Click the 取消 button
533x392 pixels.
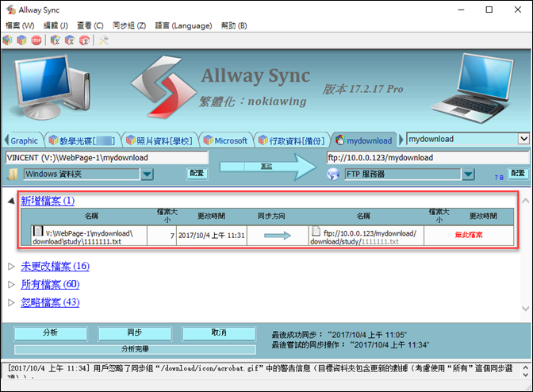click(x=219, y=333)
